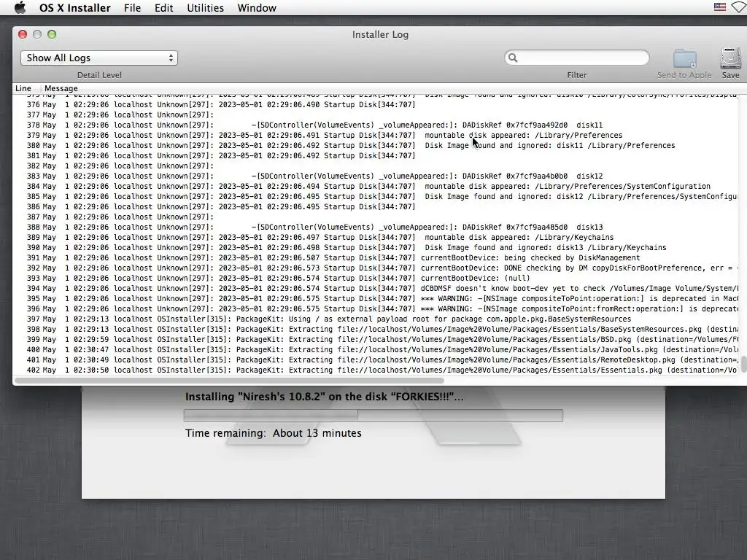Click the Save disk icon
This screenshot has width=747, height=560.
(730, 58)
